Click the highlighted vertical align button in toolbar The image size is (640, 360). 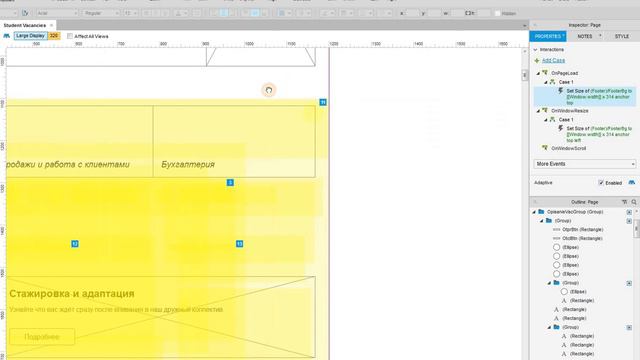(255, 13)
